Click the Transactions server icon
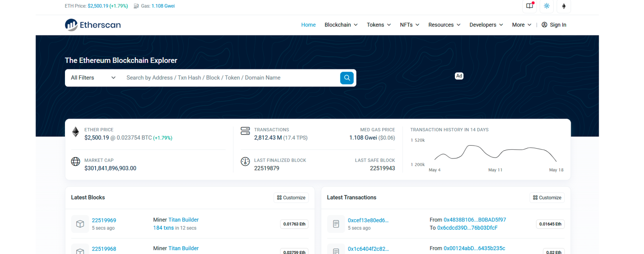Screen dimensions: 644x254 point(245,131)
